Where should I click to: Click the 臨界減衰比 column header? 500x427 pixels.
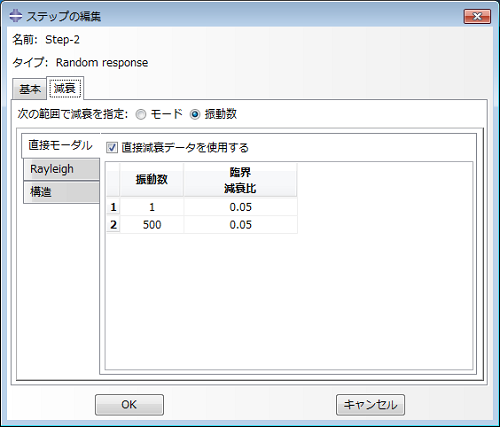pyautogui.click(x=240, y=180)
